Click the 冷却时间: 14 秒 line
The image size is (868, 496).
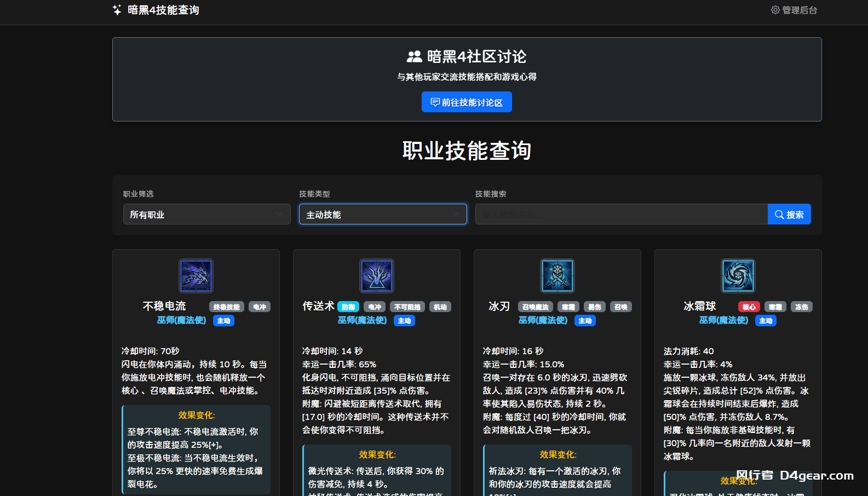[332, 351]
